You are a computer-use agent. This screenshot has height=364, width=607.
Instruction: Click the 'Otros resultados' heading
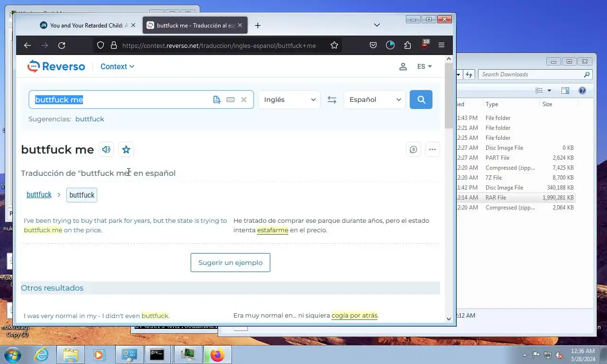(x=52, y=288)
